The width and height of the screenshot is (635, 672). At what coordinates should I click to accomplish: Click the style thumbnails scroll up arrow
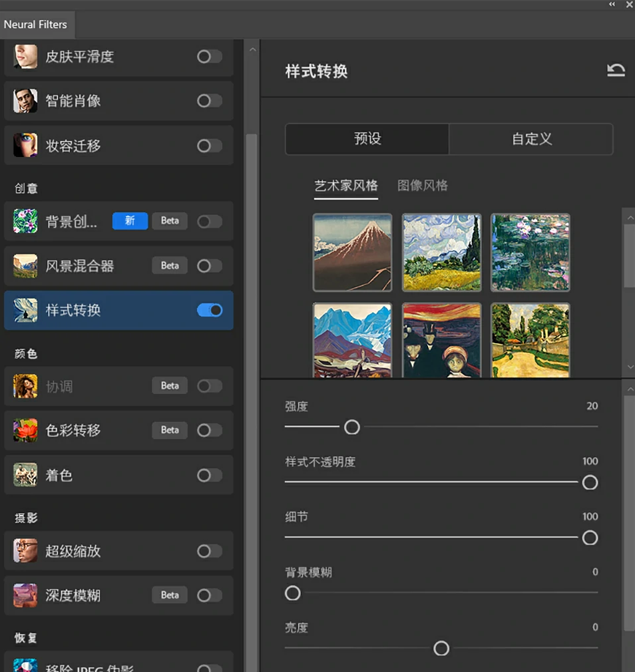click(x=630, y=218)
